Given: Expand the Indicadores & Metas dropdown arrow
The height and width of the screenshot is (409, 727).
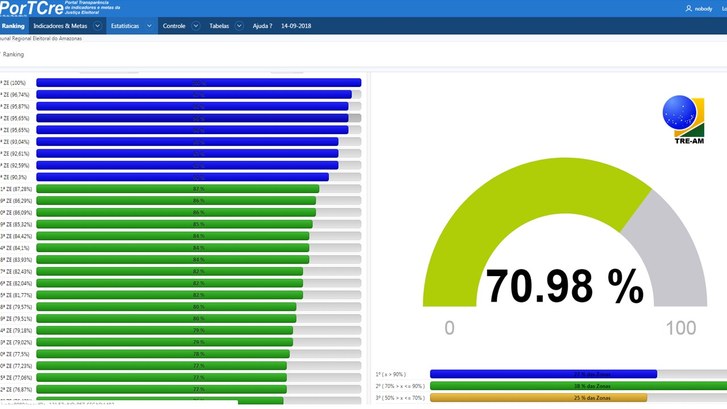Looking at the screenshot, I should [97, 26].
